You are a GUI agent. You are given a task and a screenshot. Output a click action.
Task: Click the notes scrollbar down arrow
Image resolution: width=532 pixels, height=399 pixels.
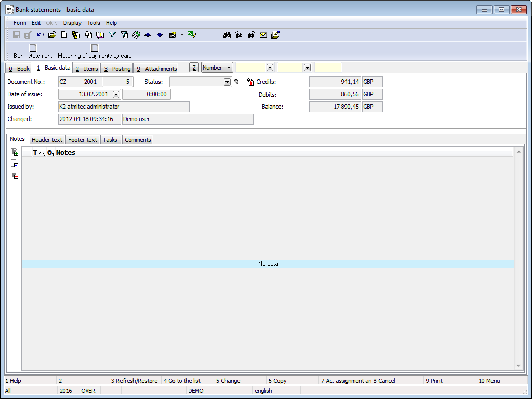518,365
